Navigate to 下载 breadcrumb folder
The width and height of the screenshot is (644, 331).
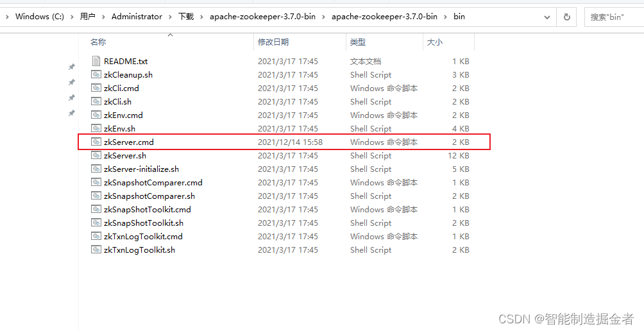coord(185,17)
